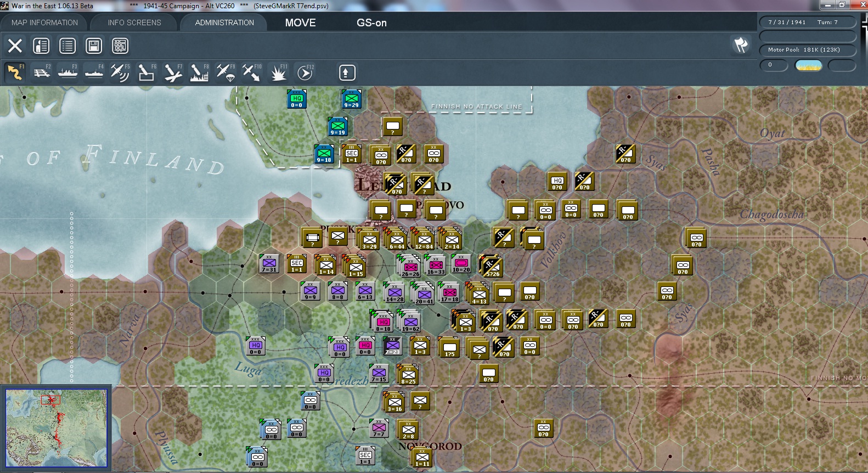Click the up-arrow box toolbar icon

tap(346, 72)
